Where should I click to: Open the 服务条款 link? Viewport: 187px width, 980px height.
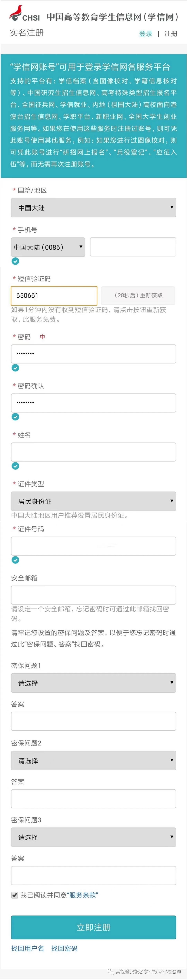[x=83, y=895]
